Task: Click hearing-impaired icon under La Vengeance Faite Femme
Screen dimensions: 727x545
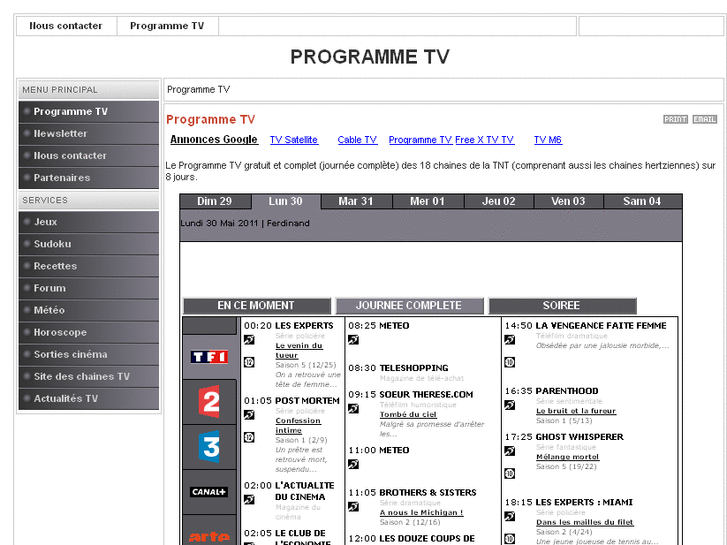Action: (x=510, y=340)
